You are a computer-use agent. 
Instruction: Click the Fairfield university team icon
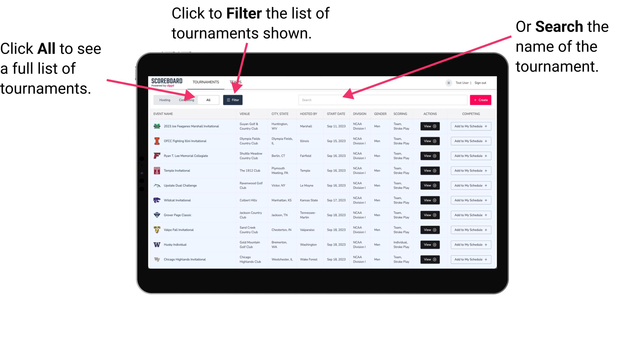156,156
